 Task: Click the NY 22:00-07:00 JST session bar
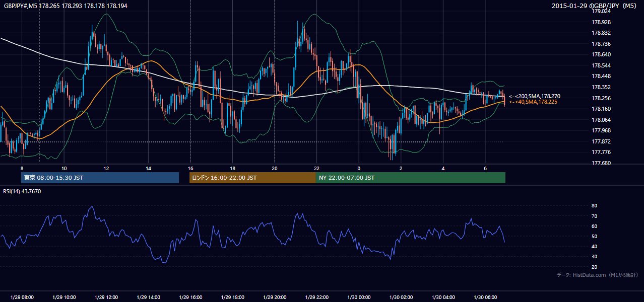click(411, 178)
